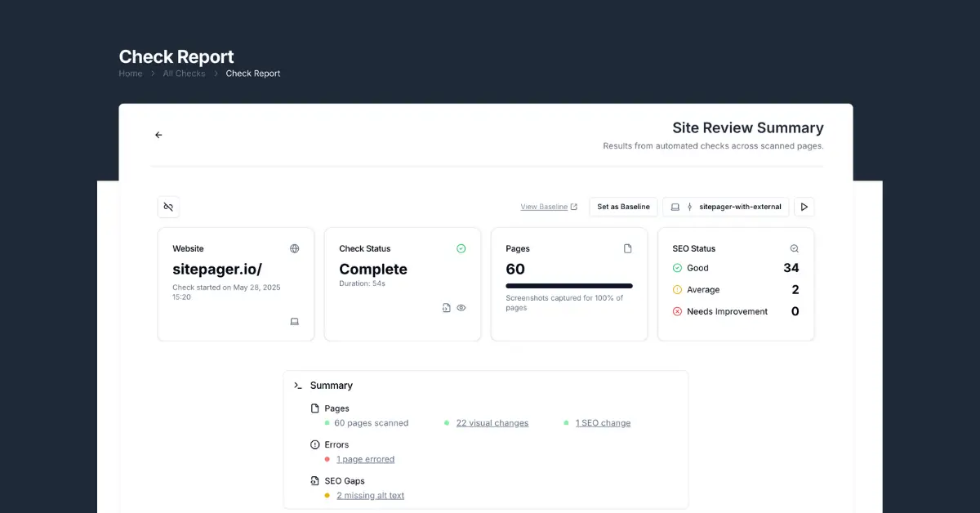Viewport: 980px width, 513px height.
Task: Click the laptop icon in Website card
Action: pyautogui.click(x=294, y=322)
